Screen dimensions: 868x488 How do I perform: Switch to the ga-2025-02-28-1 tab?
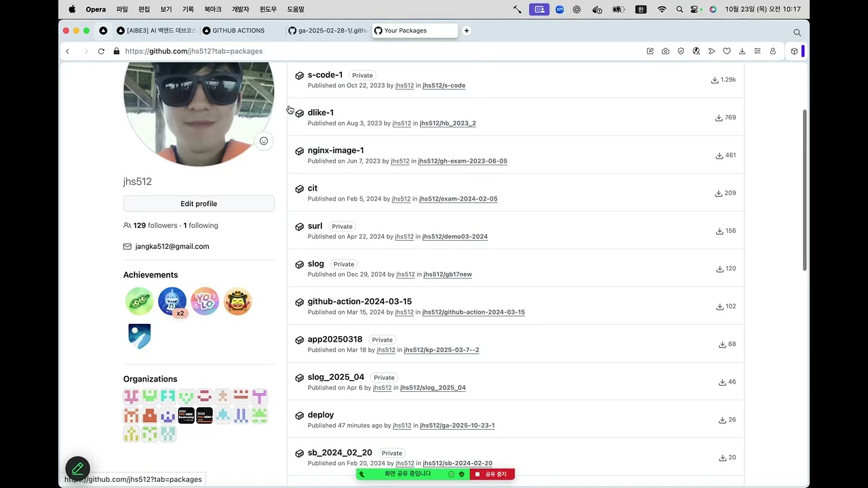(x=328, y=30)
